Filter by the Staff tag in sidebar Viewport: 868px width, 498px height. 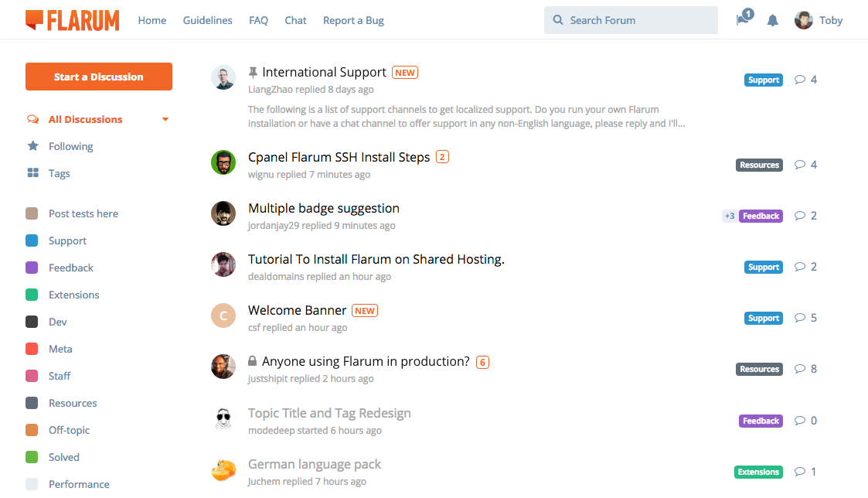pos(60,376)
